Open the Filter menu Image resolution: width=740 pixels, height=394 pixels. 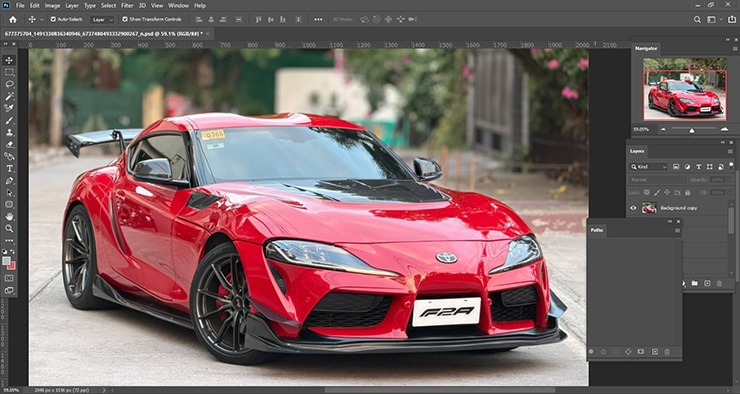(127, 6)
